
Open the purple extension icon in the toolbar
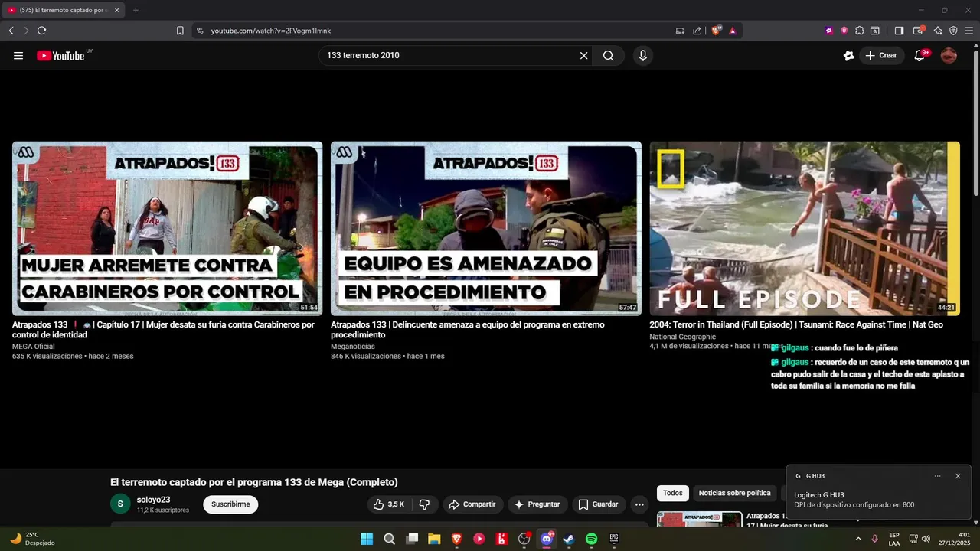pyautogui.click(x=829, y=31)
